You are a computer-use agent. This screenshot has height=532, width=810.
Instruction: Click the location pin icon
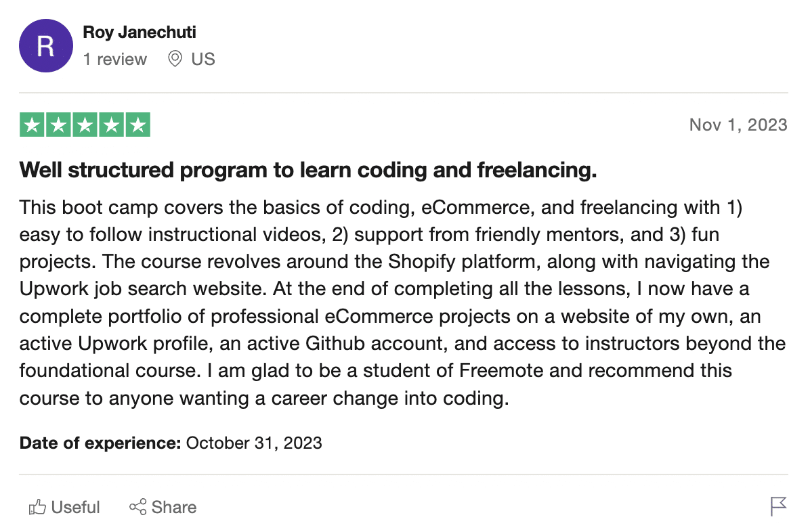coord(175,59)
